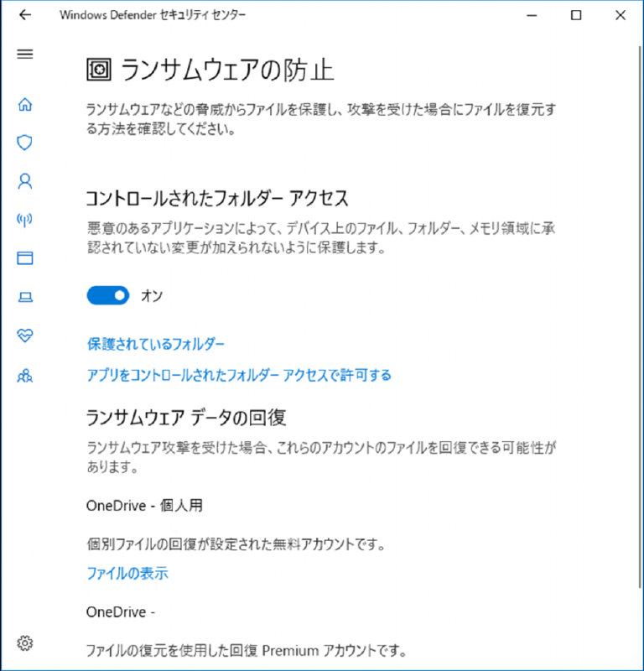
Task: Click the ransomware protection safe icon
Action: pos(99,70)
